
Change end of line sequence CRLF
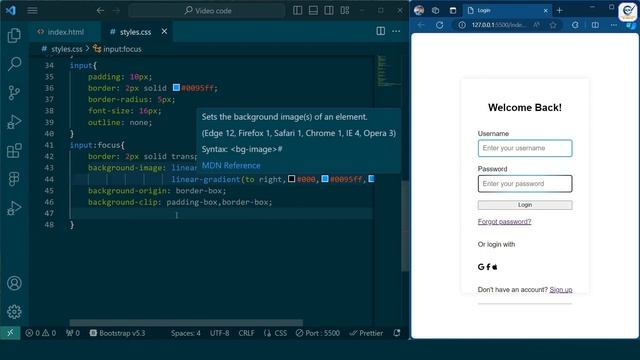click(247, 333)
